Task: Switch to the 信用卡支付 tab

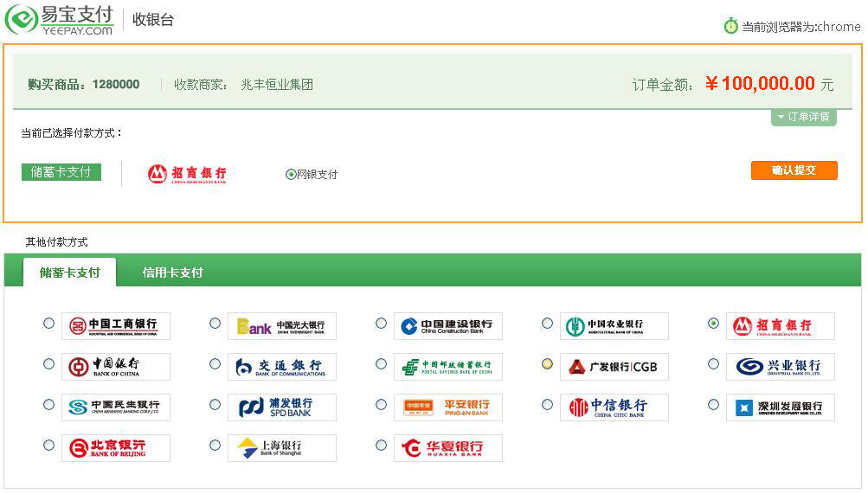Action: click(172, 273)
